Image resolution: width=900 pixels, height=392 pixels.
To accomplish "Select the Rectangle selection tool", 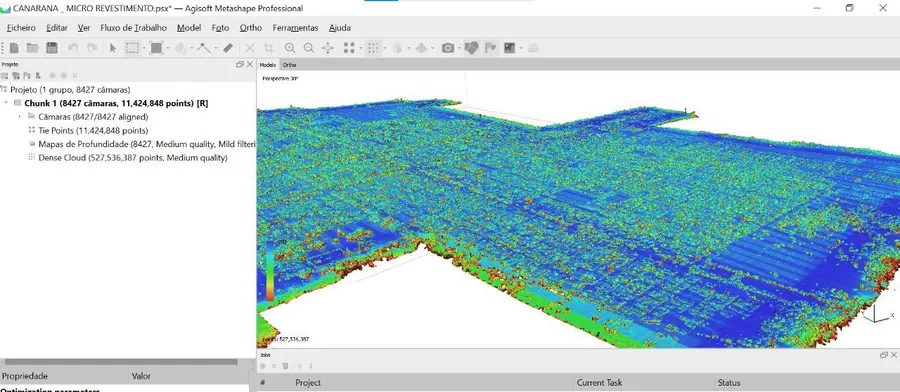I will point(132,48).
